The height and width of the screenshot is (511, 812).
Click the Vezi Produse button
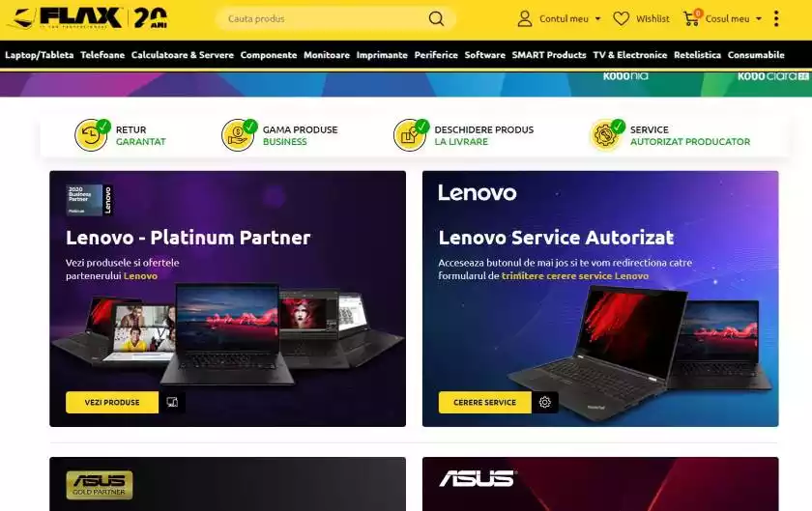[112, 402]
